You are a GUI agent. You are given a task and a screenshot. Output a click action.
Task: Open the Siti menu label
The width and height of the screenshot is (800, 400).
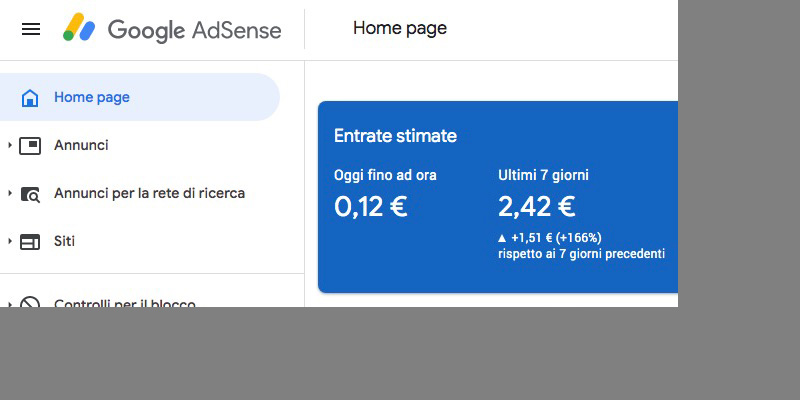coord(64,241)
